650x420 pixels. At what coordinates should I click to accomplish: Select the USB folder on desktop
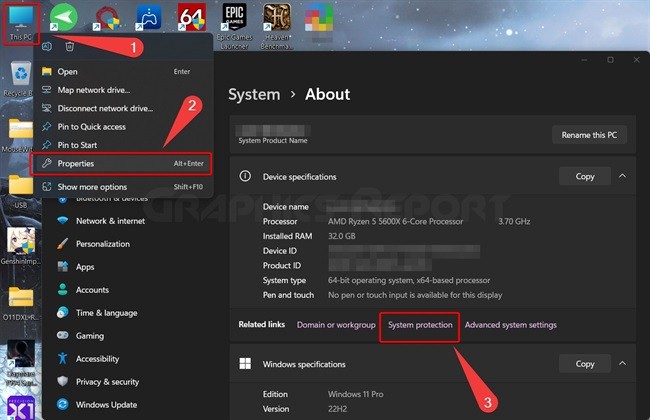click(x=20, y=191)
